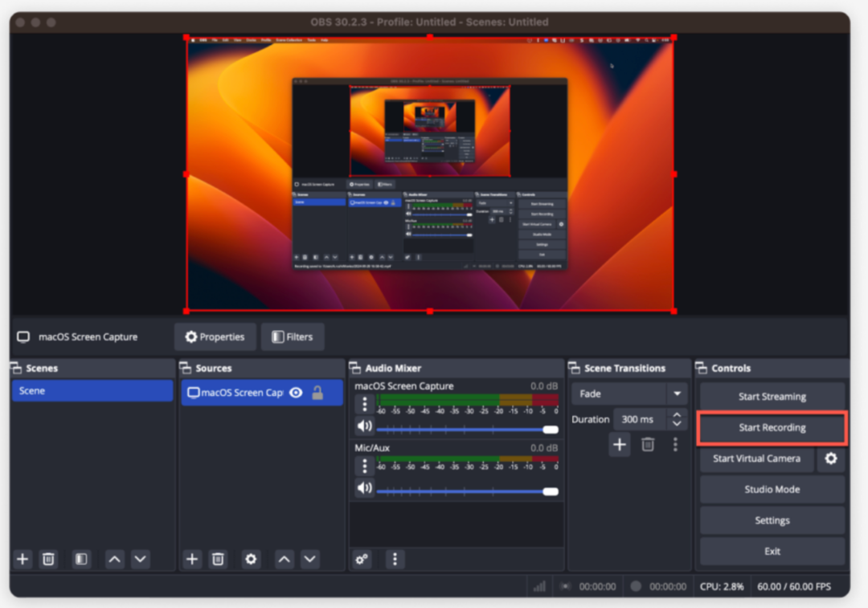868x608 pixels.
Task: Click the Scenes panel dock icon
Action: pos(16,368)
